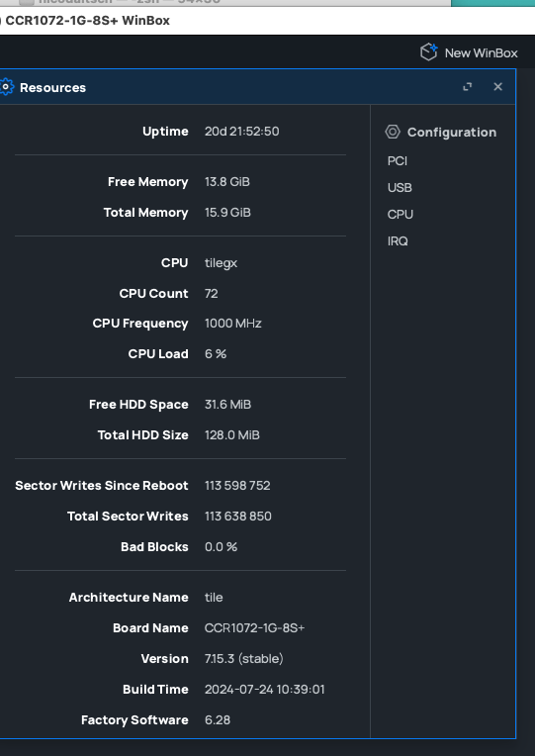This screenshot has width=535, height=756.
Task: Click the Uptime label
Action: 165,132
